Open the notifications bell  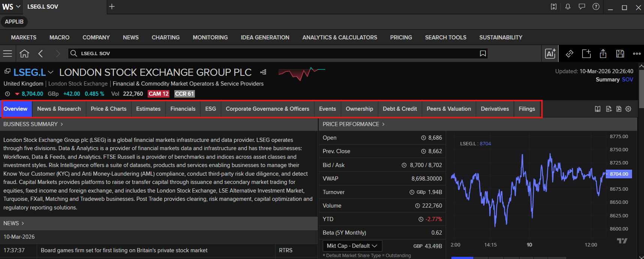point(568,6)
